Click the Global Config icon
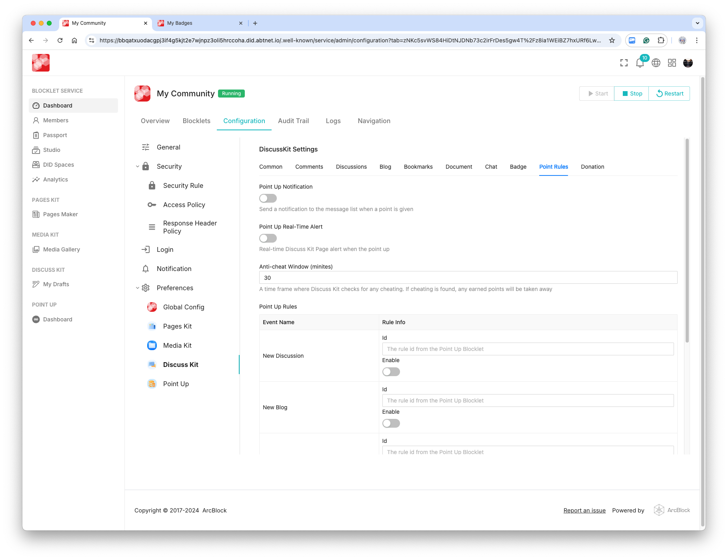The width and height of the screenshot is (728, 560). point(152,307)
